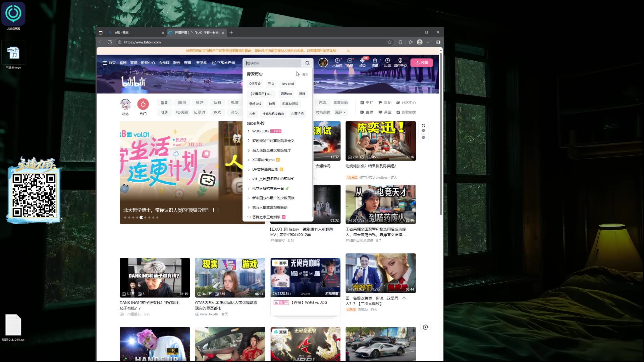Open 动态 feed icon with 99+ badge
644x362 pixels.
(362, 62)
